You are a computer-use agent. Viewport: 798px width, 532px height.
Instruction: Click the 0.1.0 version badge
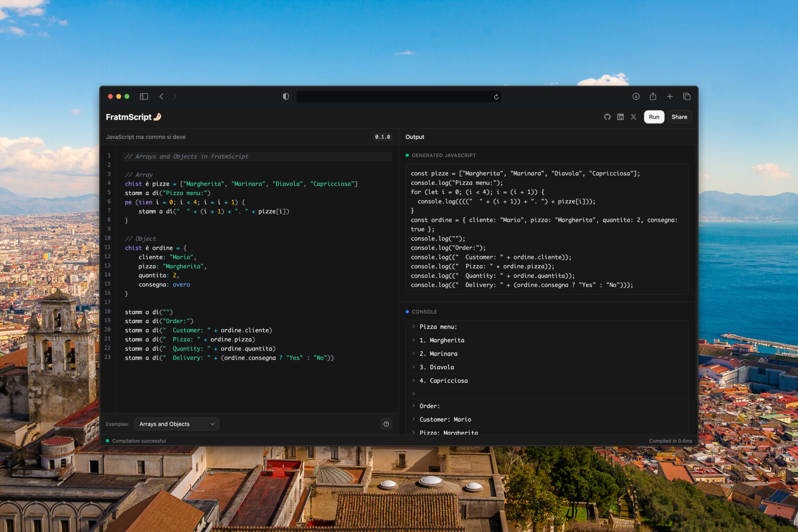click(382, 137)
